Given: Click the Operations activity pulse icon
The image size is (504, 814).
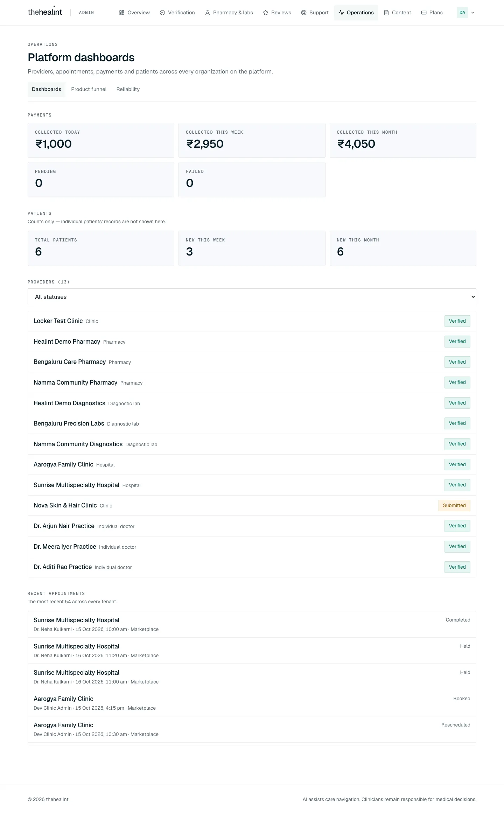Looking at the screenshot, I should click(341, 13).
